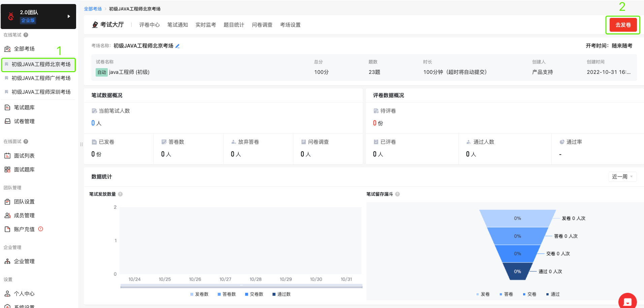Click the red 去发卷 button
The height and width of the screenshot is (308, 644).
623,25
